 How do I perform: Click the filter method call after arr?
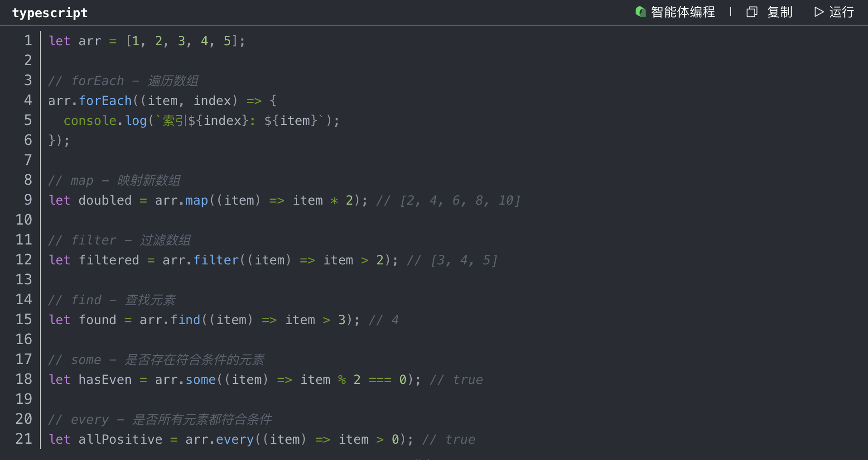216,260
